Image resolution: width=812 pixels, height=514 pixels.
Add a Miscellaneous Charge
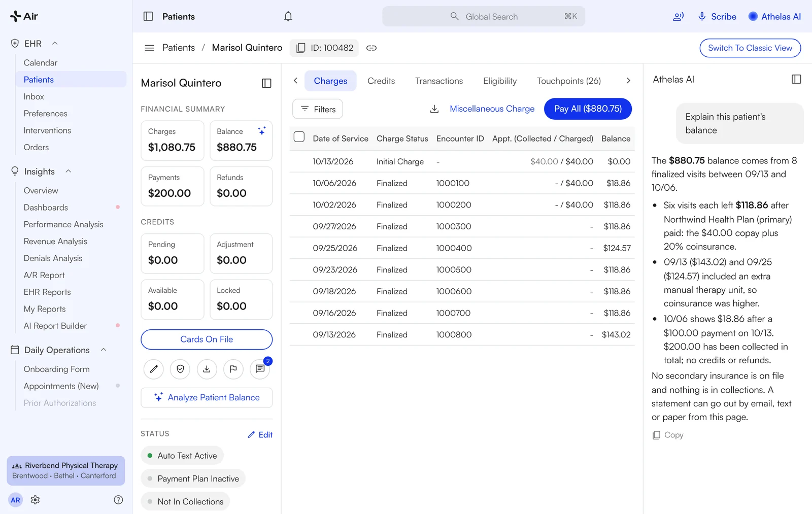(492, 109)
